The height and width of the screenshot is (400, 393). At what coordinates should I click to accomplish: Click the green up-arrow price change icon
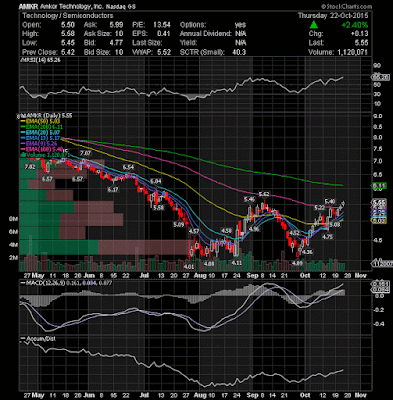click(x=313, y=25)
